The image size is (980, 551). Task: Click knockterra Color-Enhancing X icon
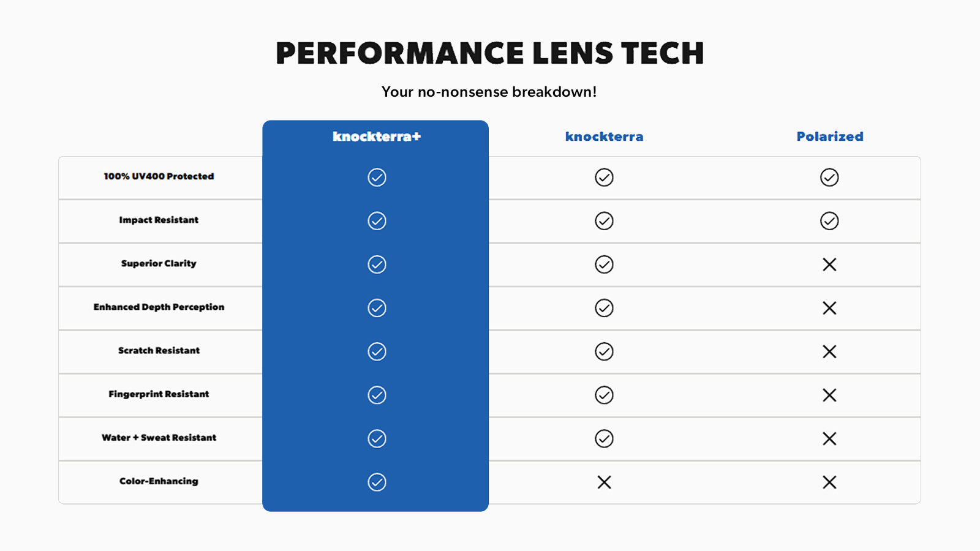click(x=604, y=482)
